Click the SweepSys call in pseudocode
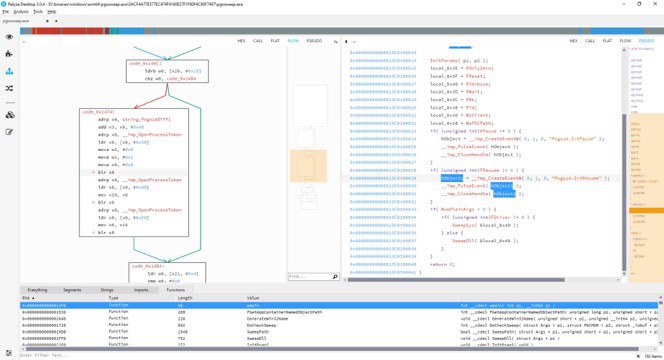Screen dimensions: 664x360 pos(462,225)
